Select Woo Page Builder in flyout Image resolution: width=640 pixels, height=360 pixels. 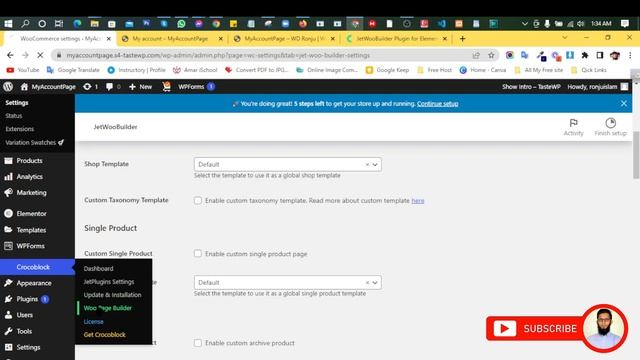107,308
